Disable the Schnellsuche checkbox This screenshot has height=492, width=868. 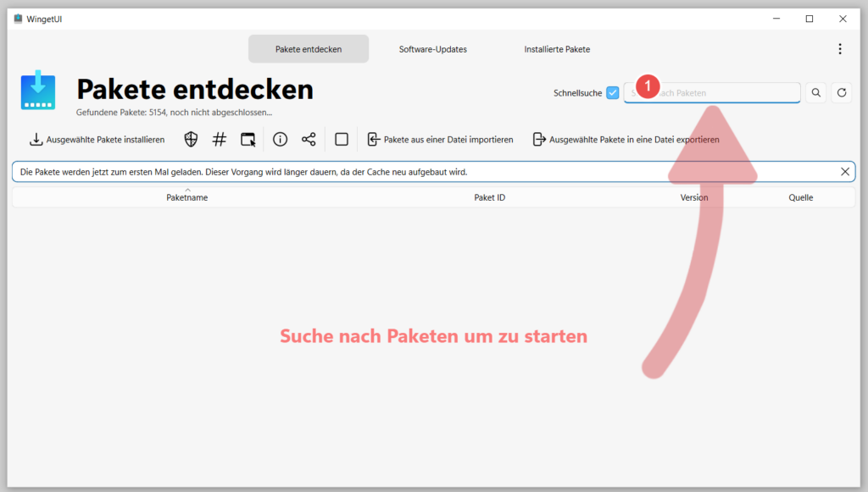pyautogui.click(x=612, y=93)
